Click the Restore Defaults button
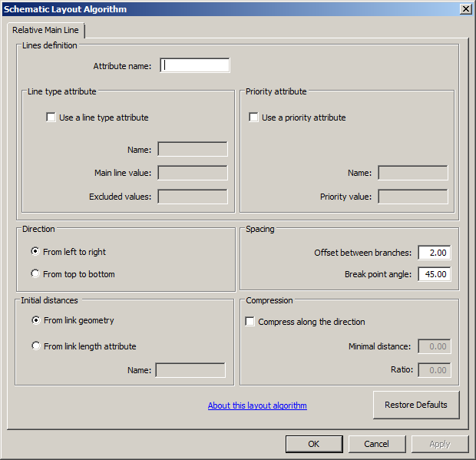This screenshot has height=460, width=476. pyautogui.click(x=416, y=405)
